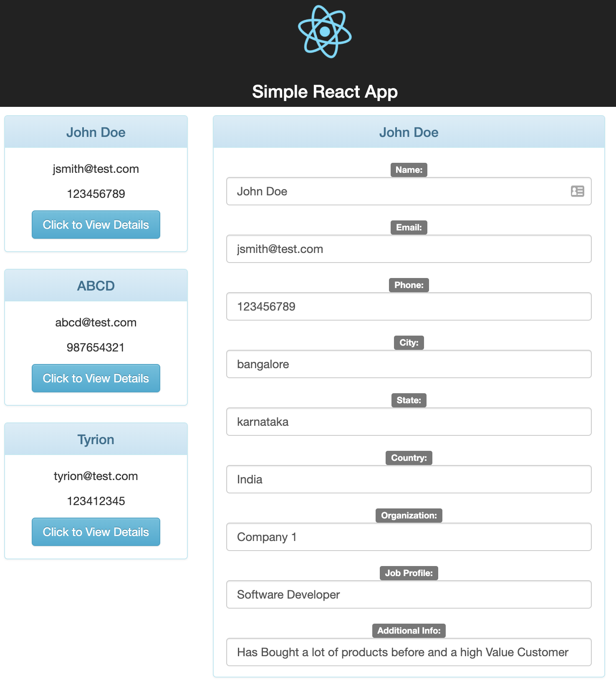Viewport: 616px width, 685px height.
Task: Focus the Country field showing India
Action: pos(409,479)
